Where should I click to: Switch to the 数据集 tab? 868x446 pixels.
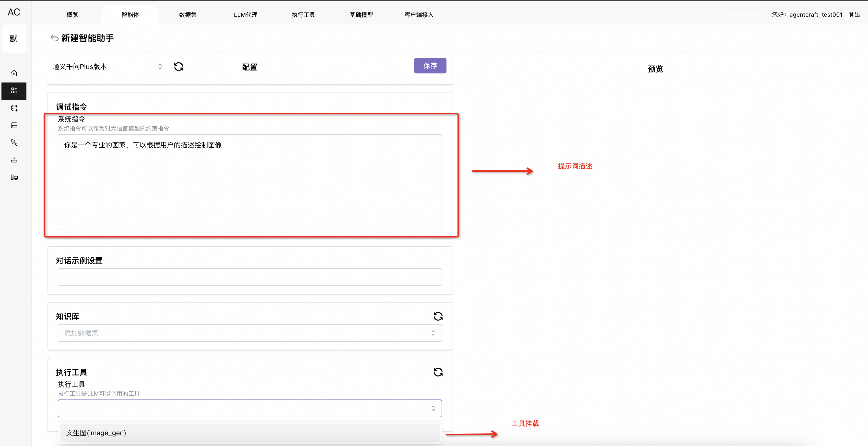tap(188, 15)
